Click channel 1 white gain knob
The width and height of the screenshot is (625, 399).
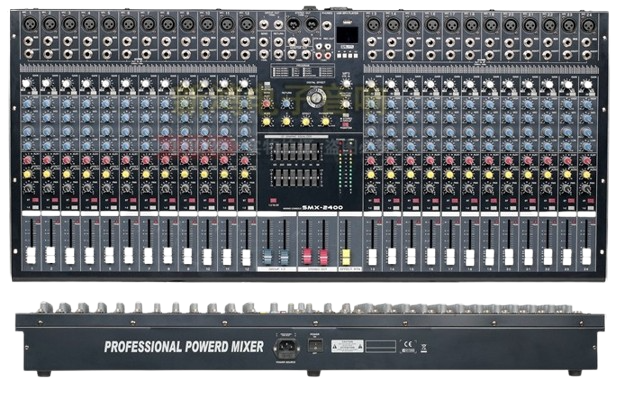pos(27,84)
